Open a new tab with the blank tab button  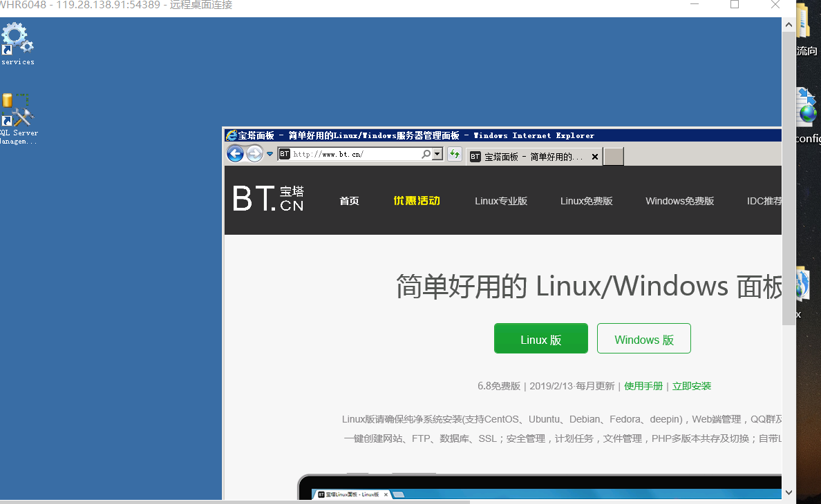coord(614,156)
